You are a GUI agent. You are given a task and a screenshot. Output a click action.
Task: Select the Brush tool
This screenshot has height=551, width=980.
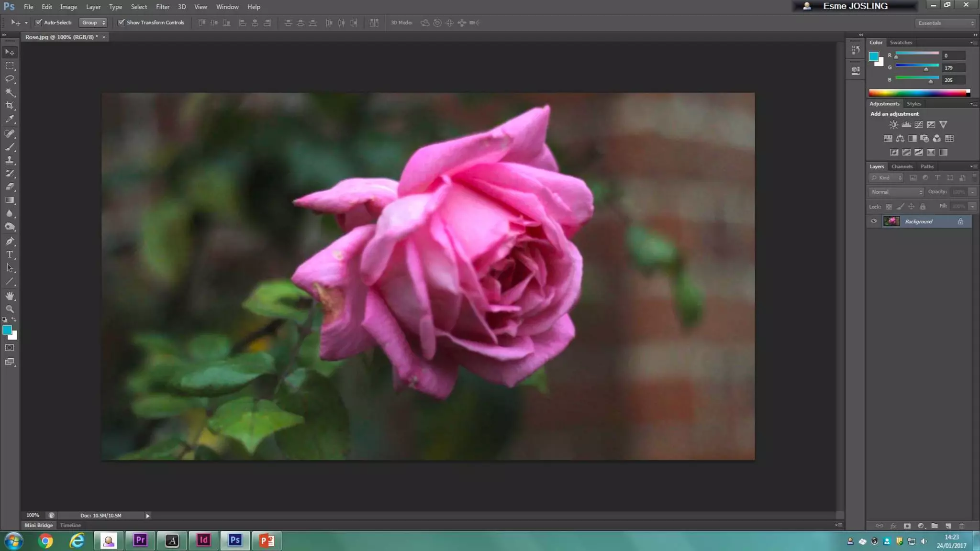tap(10, 147)
